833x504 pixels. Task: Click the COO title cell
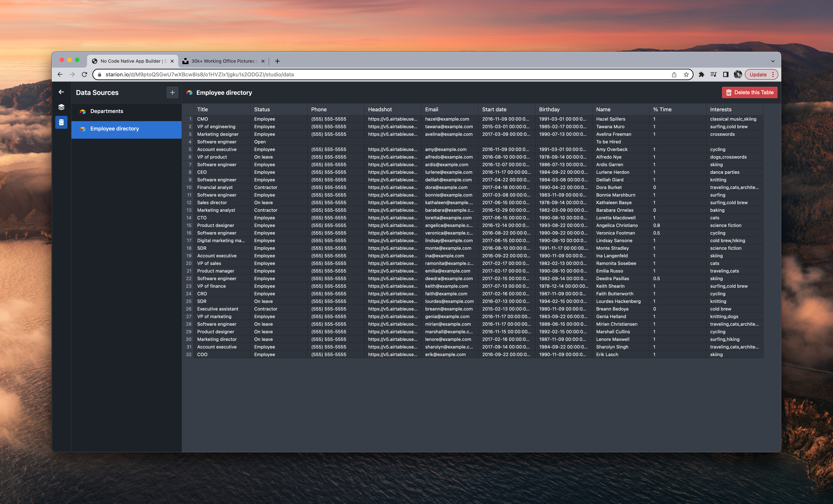coord(222,354)
